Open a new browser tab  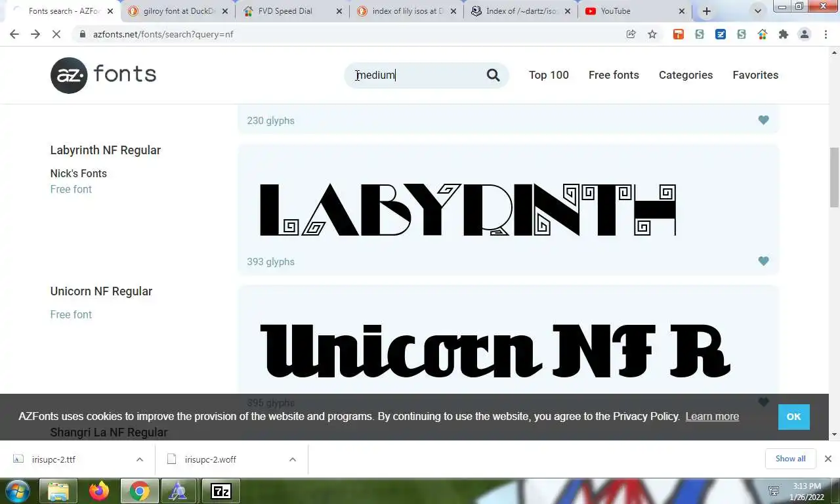tap(706, 11)
